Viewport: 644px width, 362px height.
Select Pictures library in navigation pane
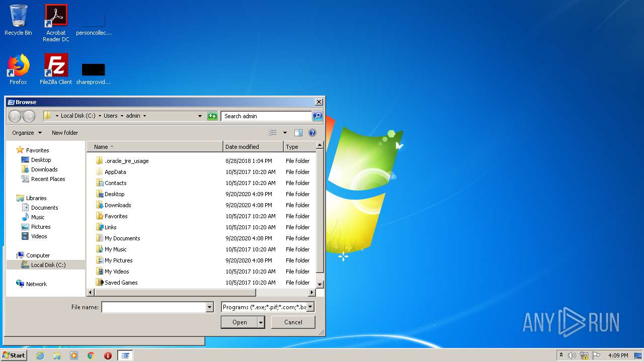coord(41,227)
